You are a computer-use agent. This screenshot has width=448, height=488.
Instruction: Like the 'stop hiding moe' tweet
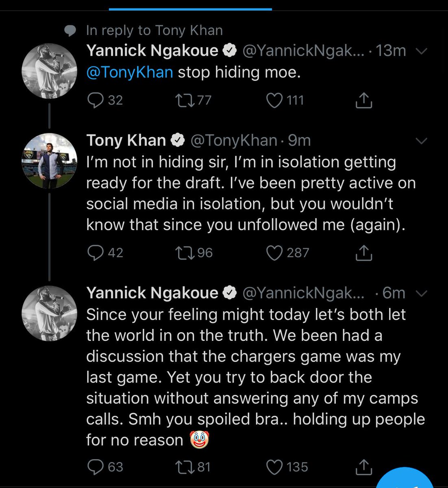click(x=274, y=100)
